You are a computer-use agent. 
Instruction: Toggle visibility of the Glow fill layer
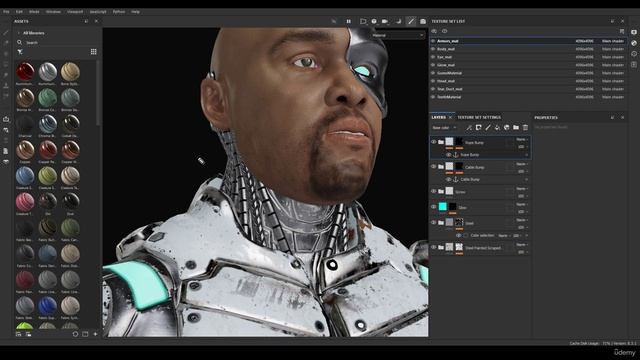coord(433,207)
